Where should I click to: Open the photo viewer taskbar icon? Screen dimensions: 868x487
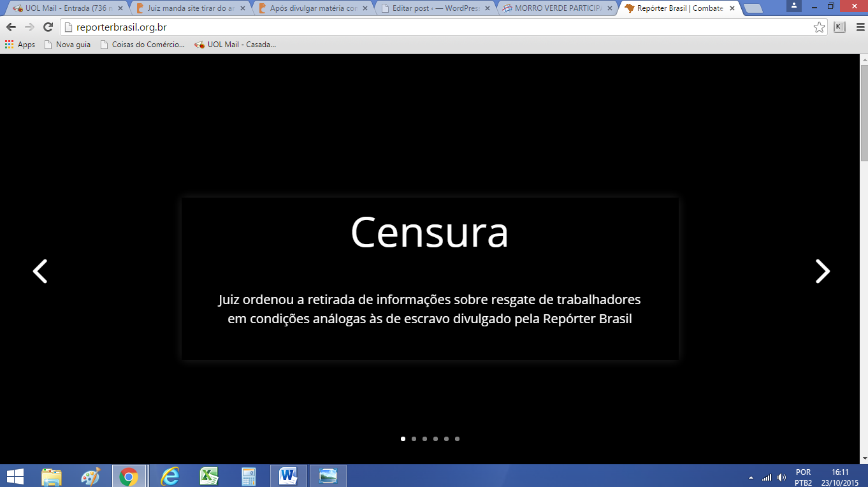pyautogui.click(x=328, y=476)
